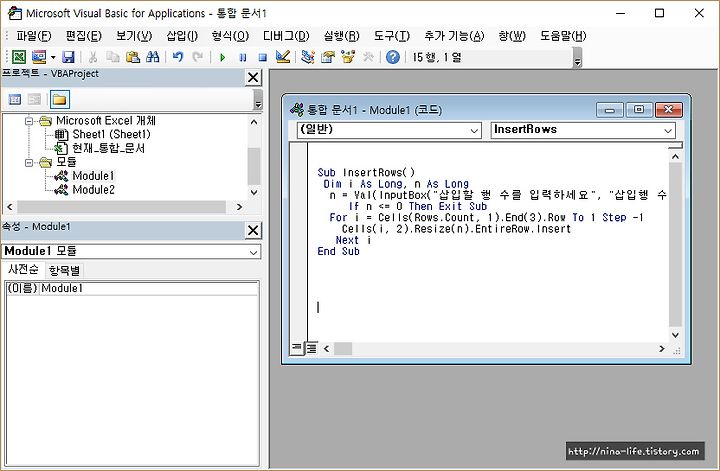Open Visual Basic Help question icon

(x=393, y=57)
